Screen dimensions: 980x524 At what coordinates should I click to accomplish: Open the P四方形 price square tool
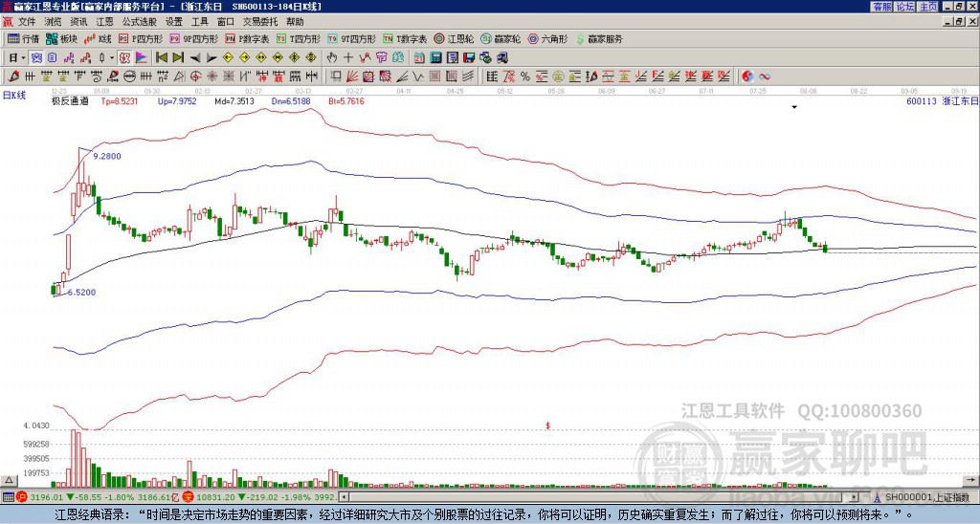141,38
